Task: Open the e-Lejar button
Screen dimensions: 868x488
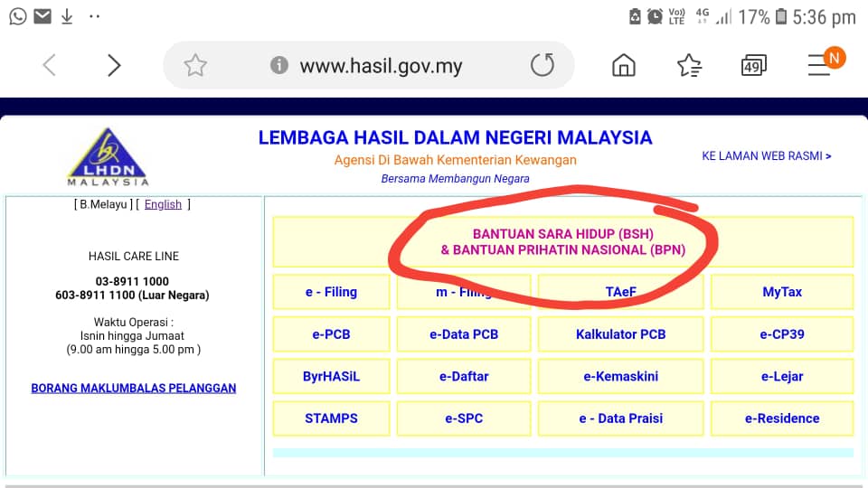Action: click(781, 376)
